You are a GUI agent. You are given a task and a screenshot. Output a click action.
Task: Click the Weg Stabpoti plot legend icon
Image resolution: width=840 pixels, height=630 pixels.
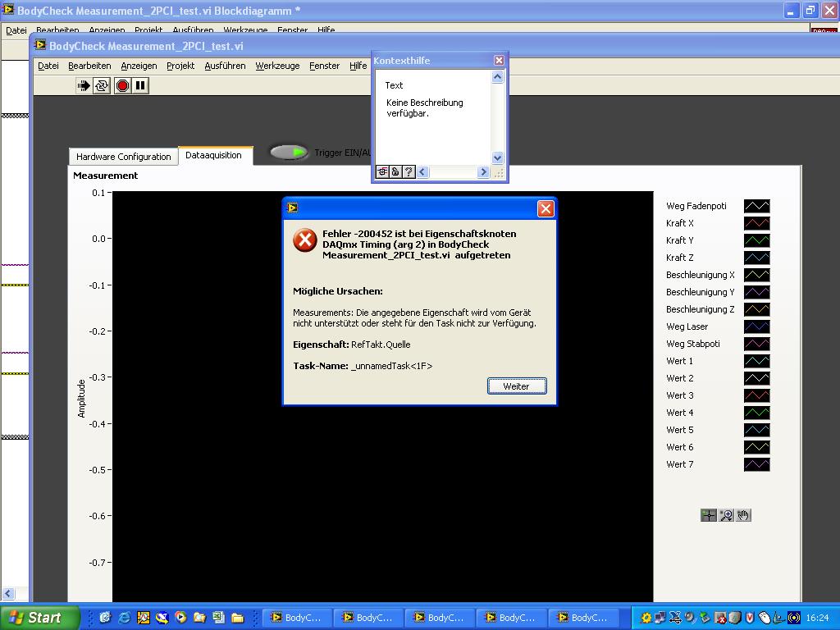click(757, 344)
